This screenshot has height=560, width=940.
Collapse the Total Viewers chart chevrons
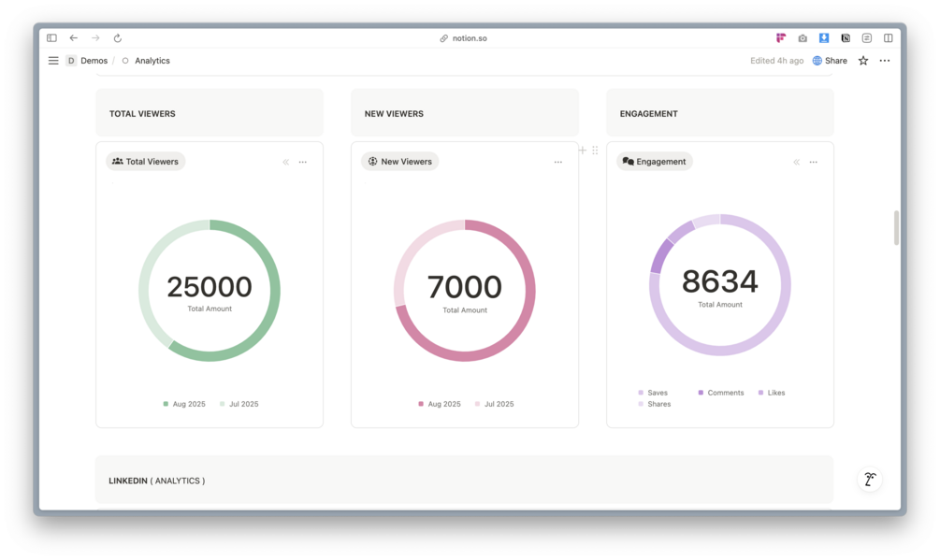click(286, 162)
